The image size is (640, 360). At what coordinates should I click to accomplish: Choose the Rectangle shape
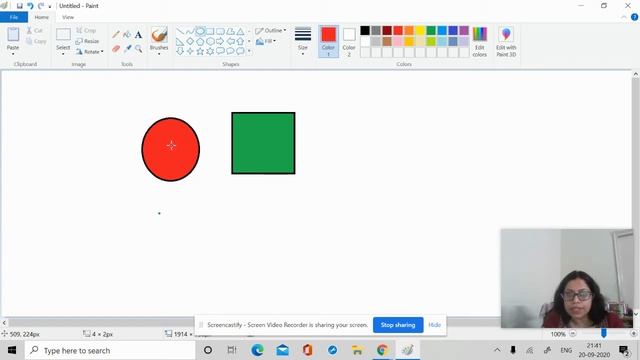pyautogui.click(x=210, y=31)
